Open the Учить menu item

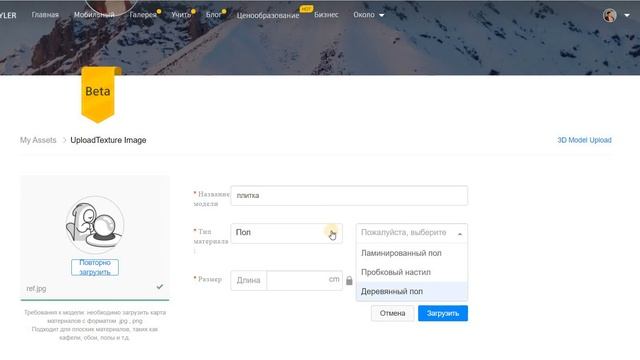click(181, 15)
